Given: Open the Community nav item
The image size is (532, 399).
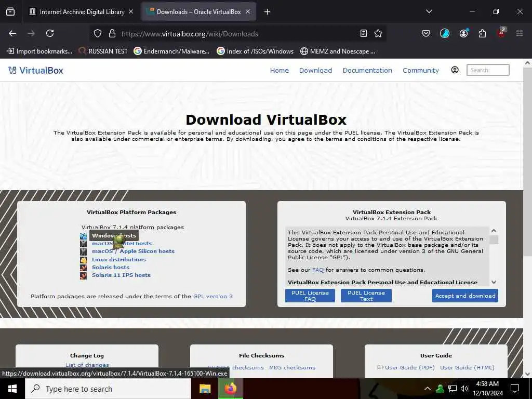Looking at the screenshot, I should [421, 70].
